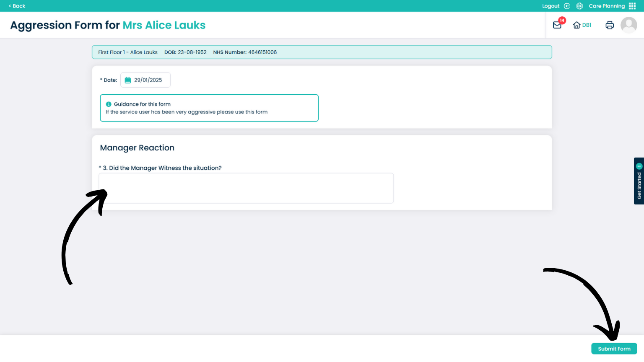Open the print icon to print the form

609,25
